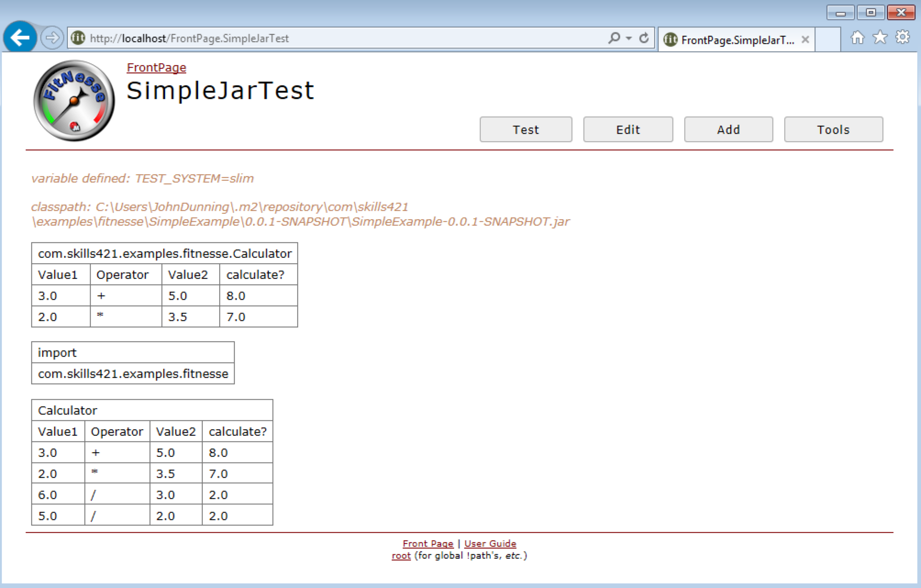Viewport: 921px width, 588px height.
Task: Follow the FrontPage breadcrumb link
Action: point(156,67)
